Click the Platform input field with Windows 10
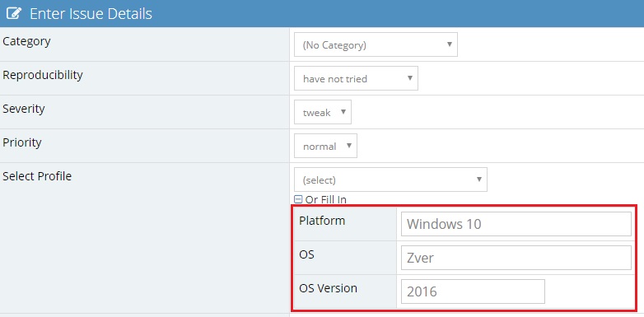This screenshot has width=644, height=317. pos(516,224)
